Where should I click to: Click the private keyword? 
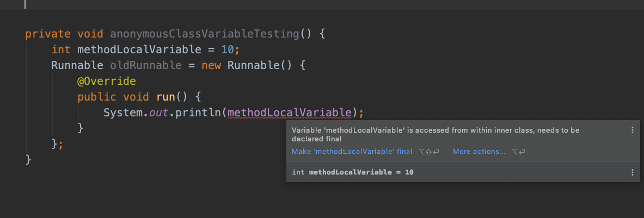(x=48, y=34)
